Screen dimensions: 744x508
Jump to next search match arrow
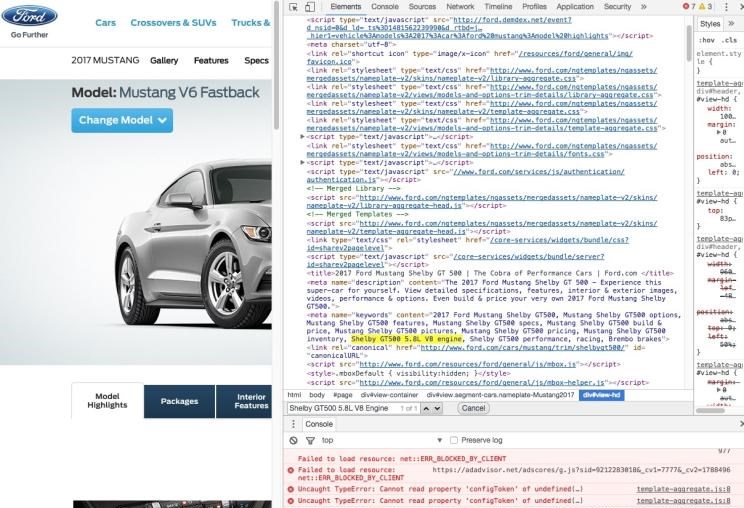click(x=437, y=408)
